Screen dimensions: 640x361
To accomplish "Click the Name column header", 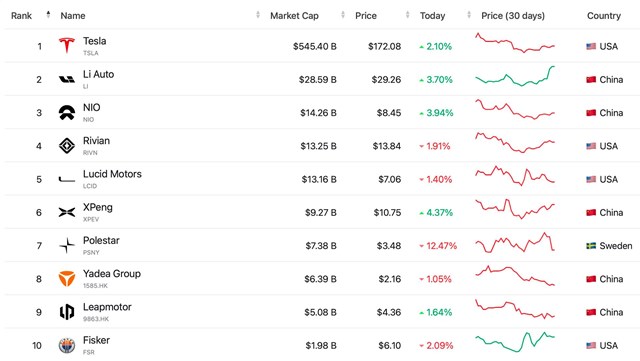I will click(73, 16).
